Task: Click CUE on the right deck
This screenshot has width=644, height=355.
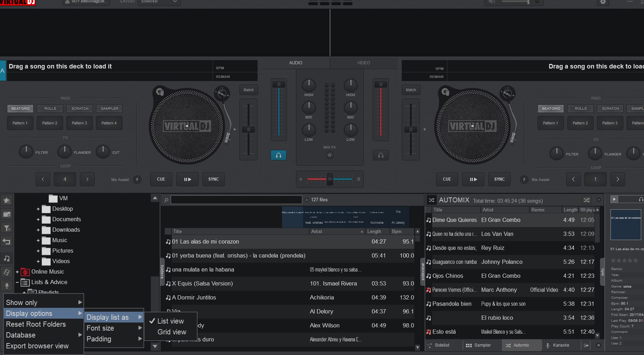Action: pyautogui.click(x=447, y=179)
